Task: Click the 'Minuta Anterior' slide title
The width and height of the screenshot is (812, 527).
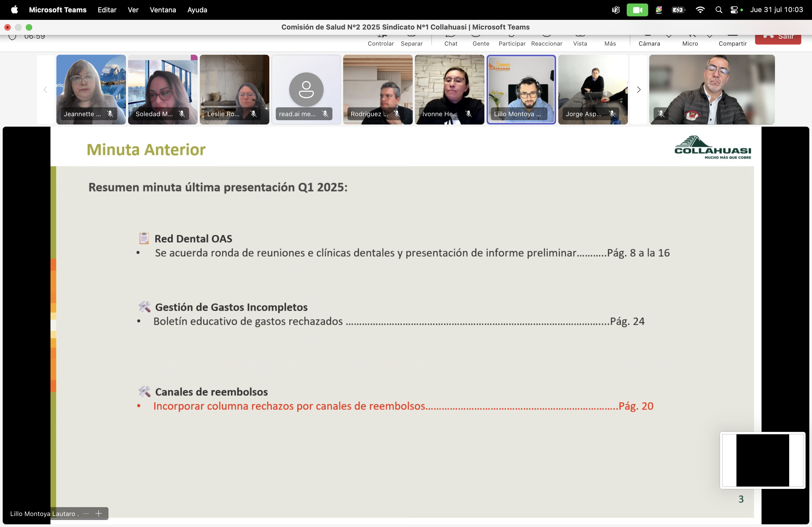Action: [146, 150]
